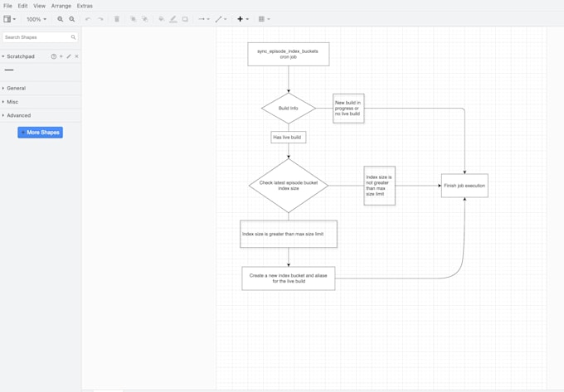Open the Extras menu

point(85,6)
